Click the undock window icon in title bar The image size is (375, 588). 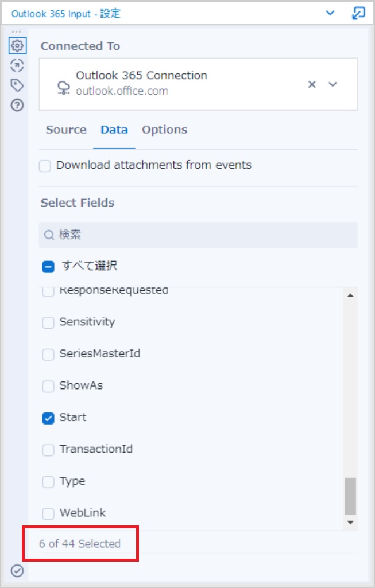click(x=358, y=13)
